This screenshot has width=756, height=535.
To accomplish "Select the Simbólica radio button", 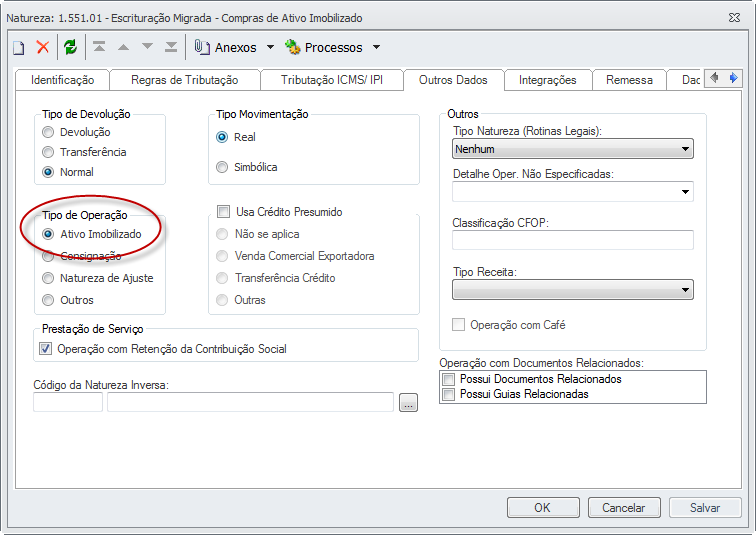I will point(222,167).
